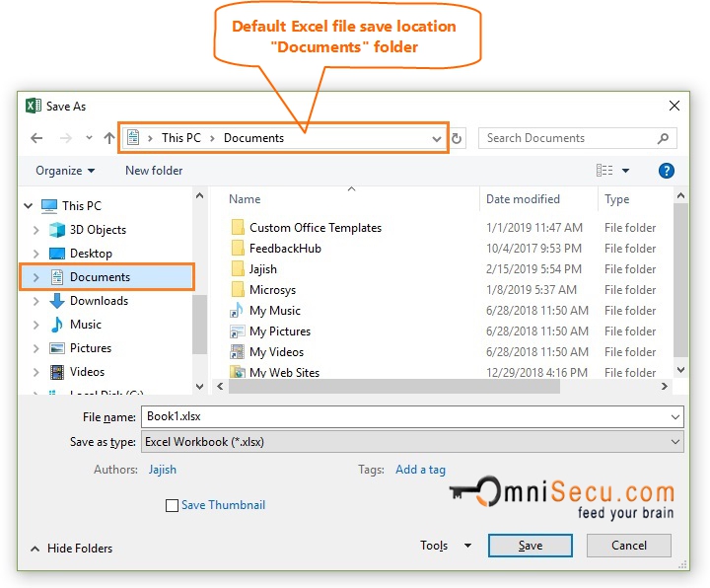Click the Documents icon in address bar

pos(133,138)
